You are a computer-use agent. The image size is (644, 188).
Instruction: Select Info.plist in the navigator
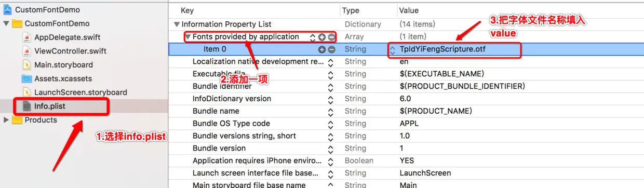click(49, 106)
